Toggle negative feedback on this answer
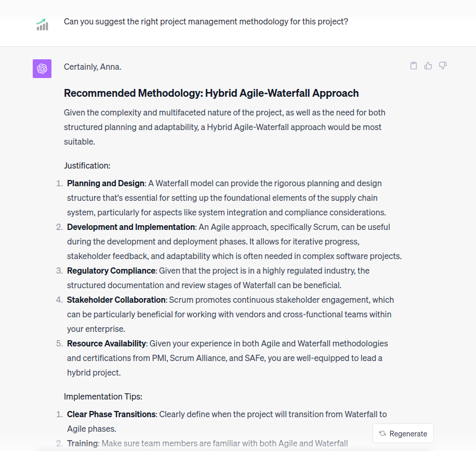The width and height of the screenshot is (476, 451). point(442,66)
